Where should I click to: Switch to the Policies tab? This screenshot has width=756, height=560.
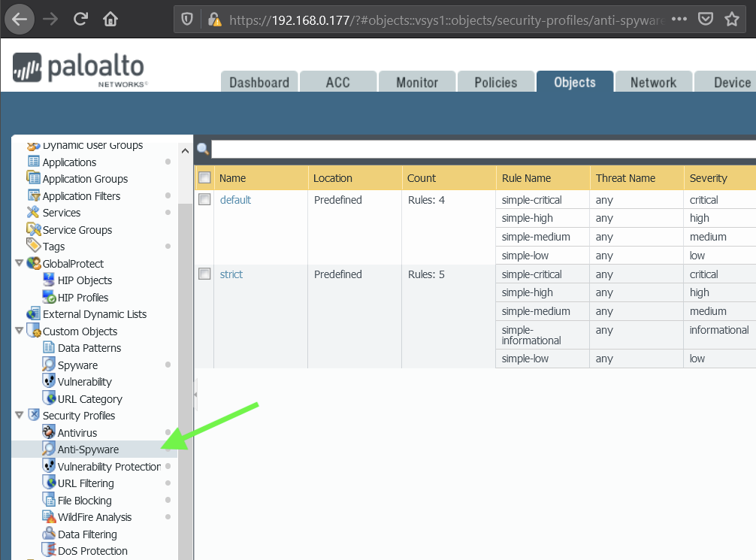pos(495,83)
